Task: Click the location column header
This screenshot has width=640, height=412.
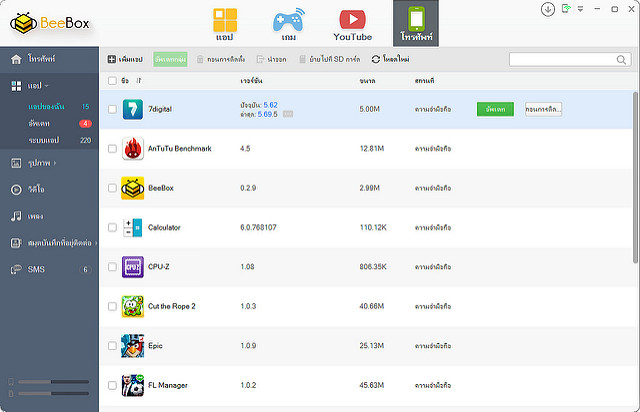Action: (424, 81)
